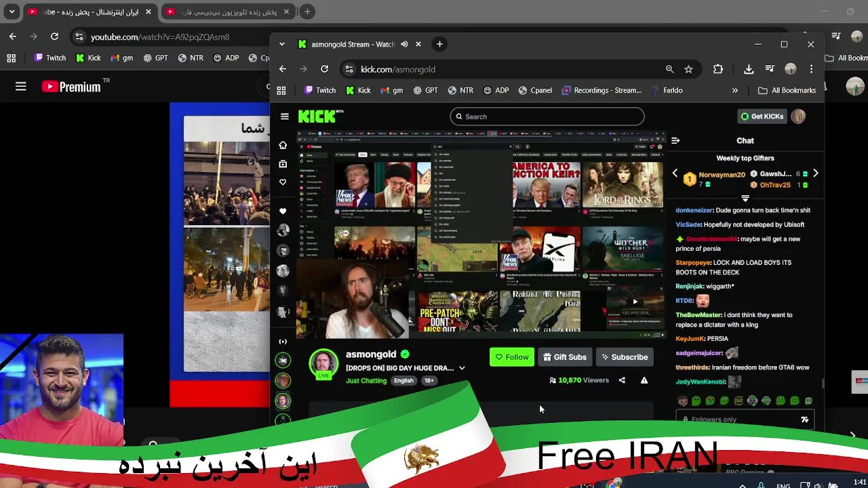Click TheBowMaster username in chat
868x488 pixels.
(698, 315)
